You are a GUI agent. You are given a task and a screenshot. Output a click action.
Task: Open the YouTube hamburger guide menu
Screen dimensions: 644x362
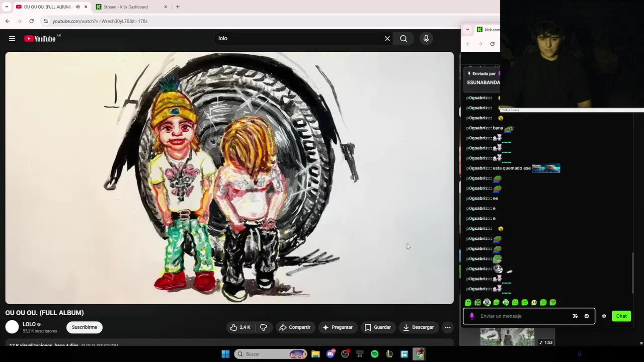tap(12, 39)
